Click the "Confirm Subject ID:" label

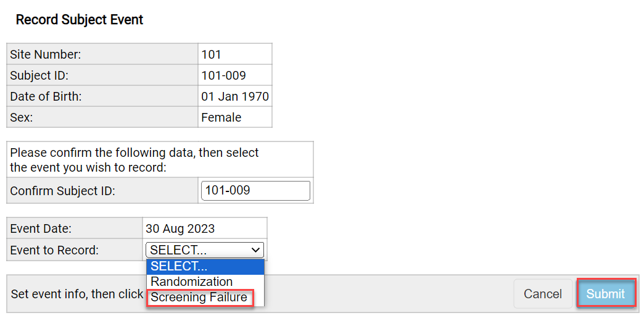click(x=63, y=191)
